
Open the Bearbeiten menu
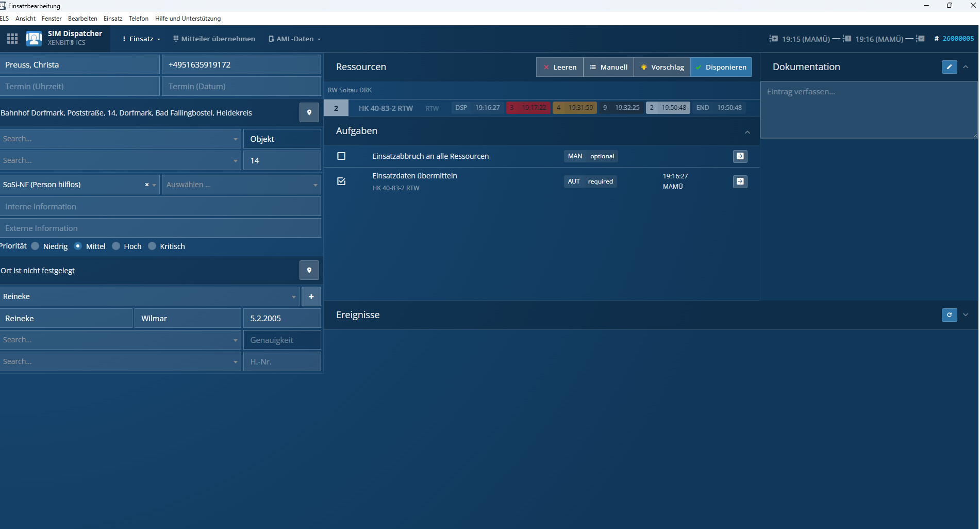pos(82,19)
